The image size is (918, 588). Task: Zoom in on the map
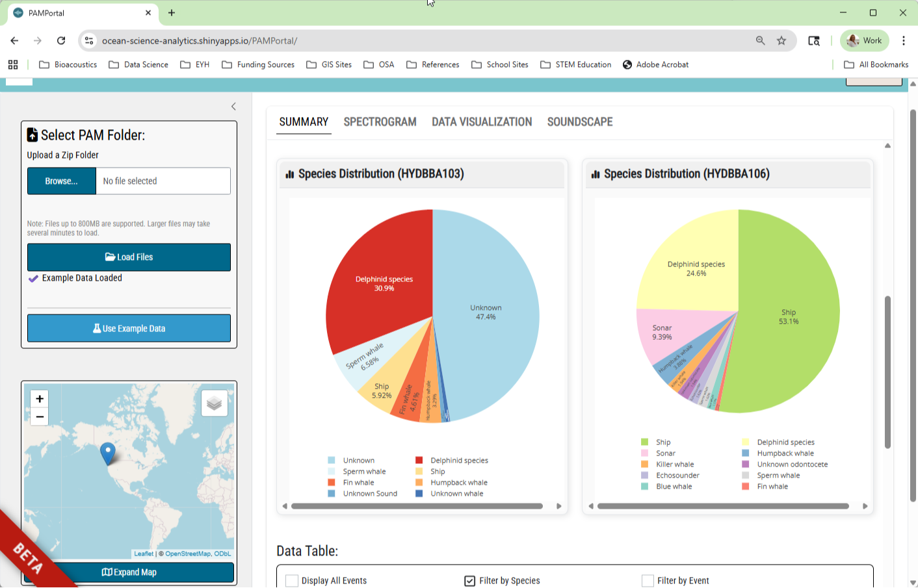(40, 399)
